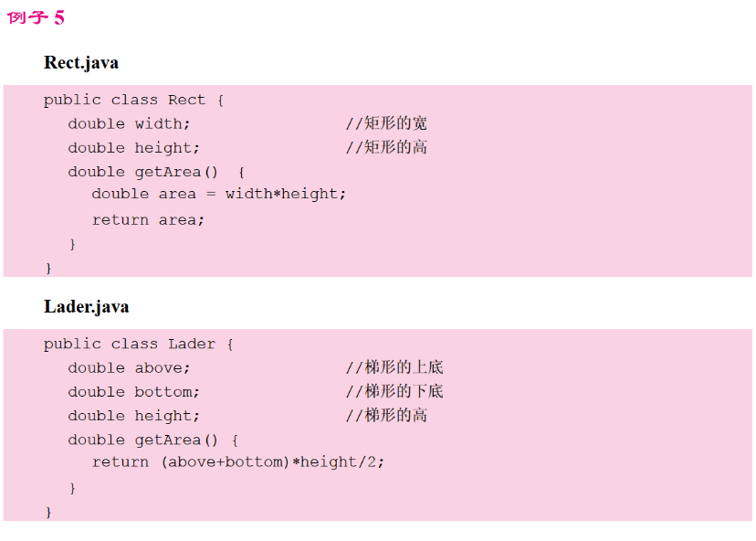756x541 pixels.
Task: Click the '例子 5' heading
Action: point(36,18)
